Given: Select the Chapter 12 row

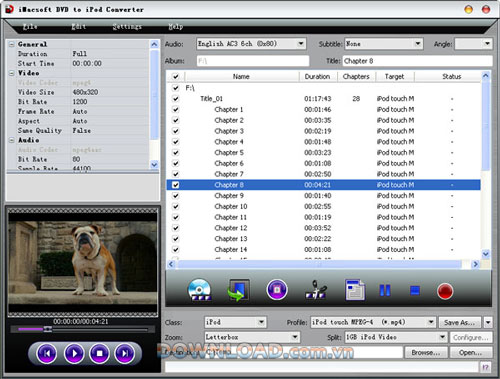Looking at the screenshot, I should click(323, 228).
